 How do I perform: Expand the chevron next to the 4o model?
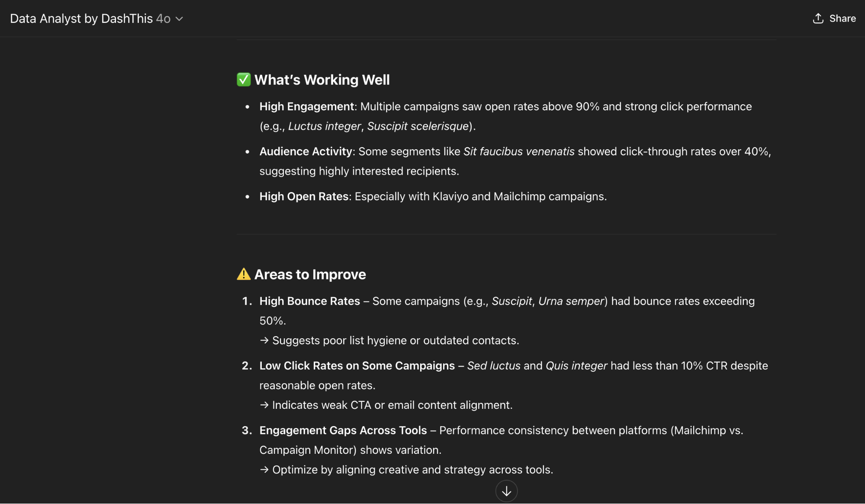(x=179, y=19)
